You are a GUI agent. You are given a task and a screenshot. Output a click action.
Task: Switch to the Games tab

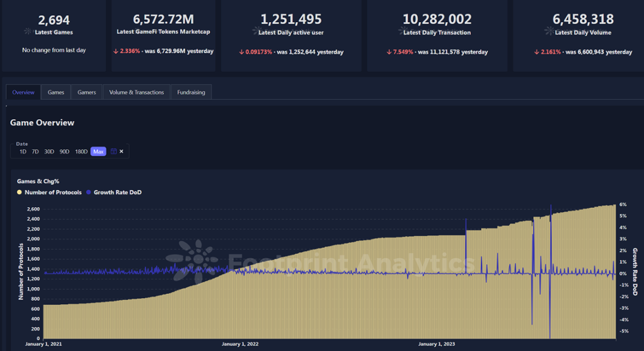56,92
